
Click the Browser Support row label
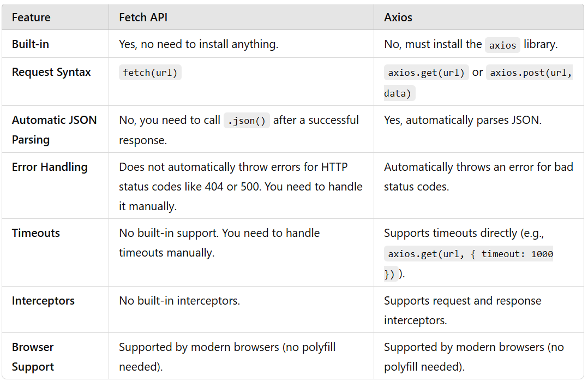click(33, 356)
